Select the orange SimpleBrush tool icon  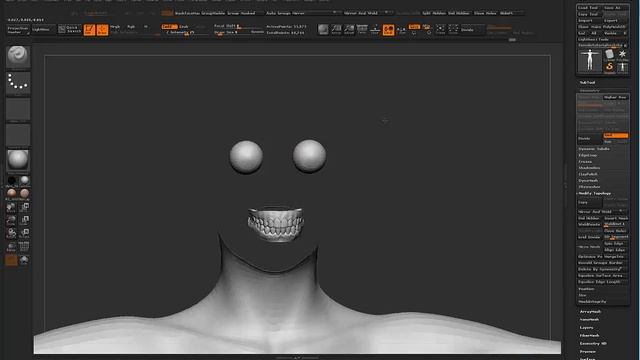(609, 67)
